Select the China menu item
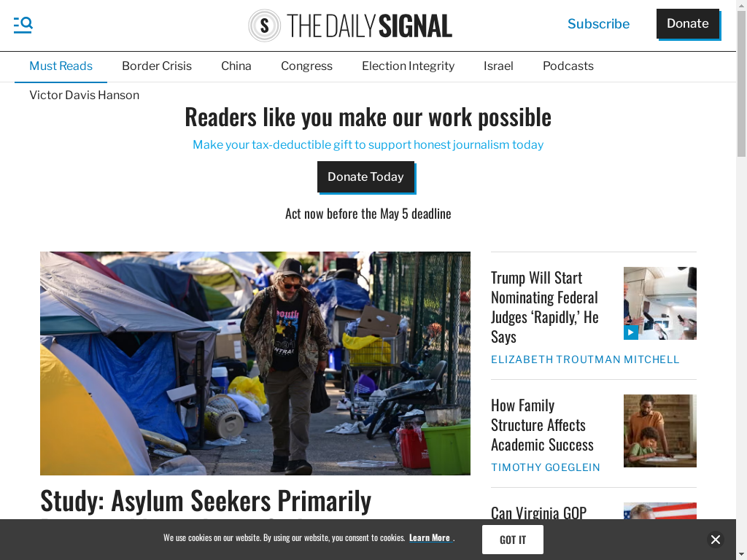 tap(236, 66)
